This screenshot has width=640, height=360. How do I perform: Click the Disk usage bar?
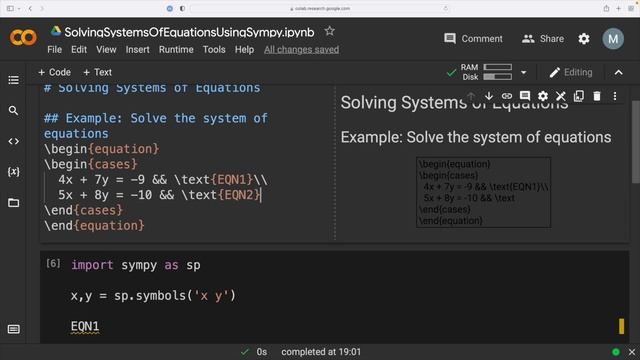498,77
